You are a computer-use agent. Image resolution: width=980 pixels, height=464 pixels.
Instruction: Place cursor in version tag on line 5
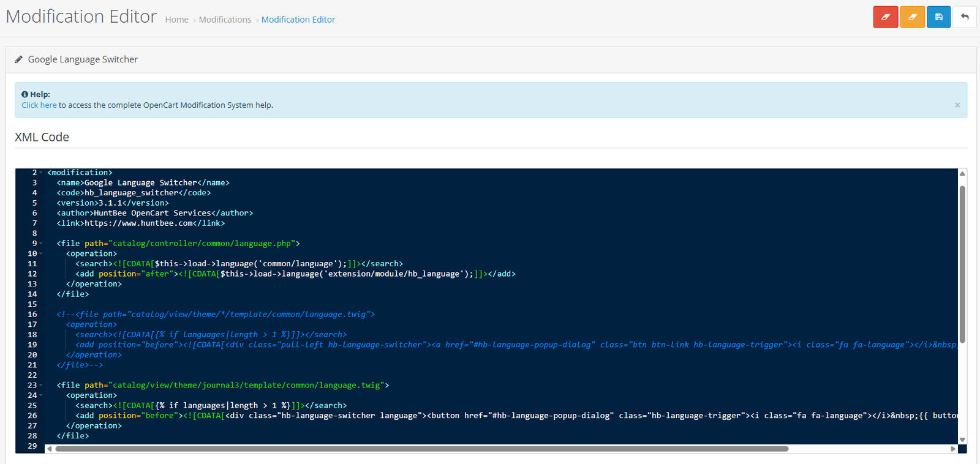pos(110,203)
